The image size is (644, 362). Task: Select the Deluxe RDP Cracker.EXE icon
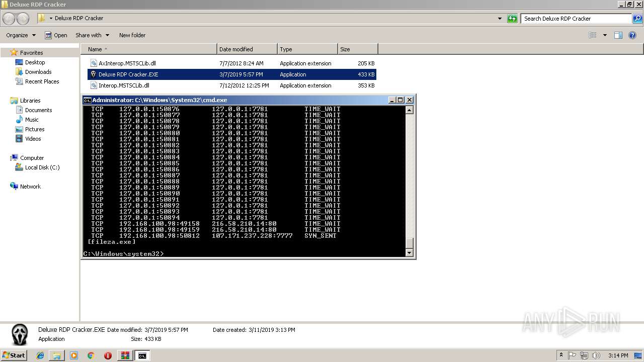94,74
